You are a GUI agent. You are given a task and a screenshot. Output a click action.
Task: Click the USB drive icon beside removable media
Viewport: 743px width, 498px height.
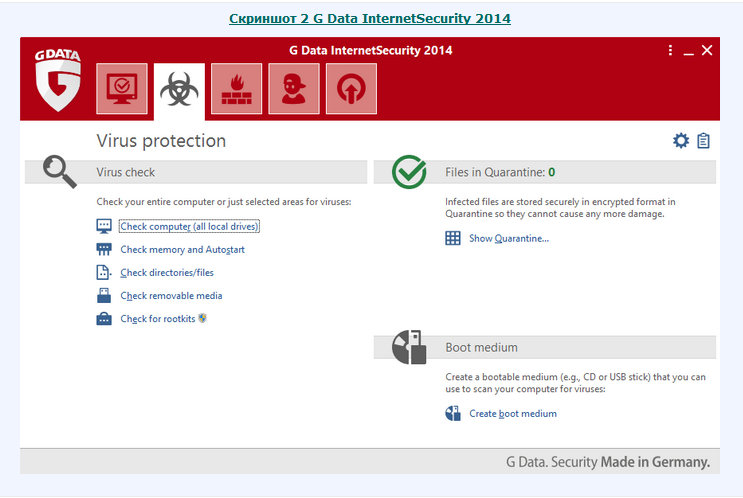pos(104,295)
